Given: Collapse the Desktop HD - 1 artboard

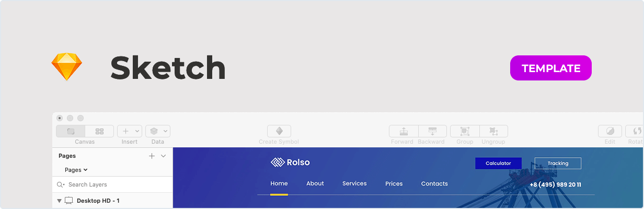Looking at the screenshot, I should [x=59, y=201].
